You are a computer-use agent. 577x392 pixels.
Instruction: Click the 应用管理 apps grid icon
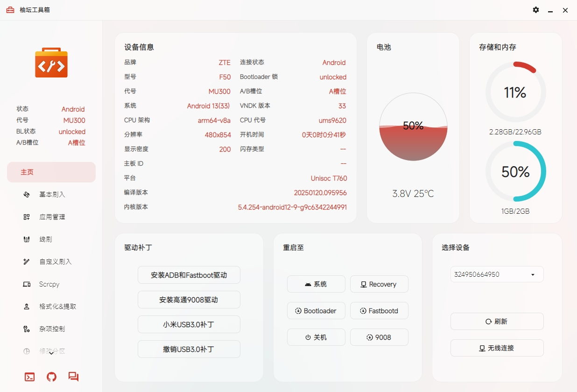click(x=27, y=217)
